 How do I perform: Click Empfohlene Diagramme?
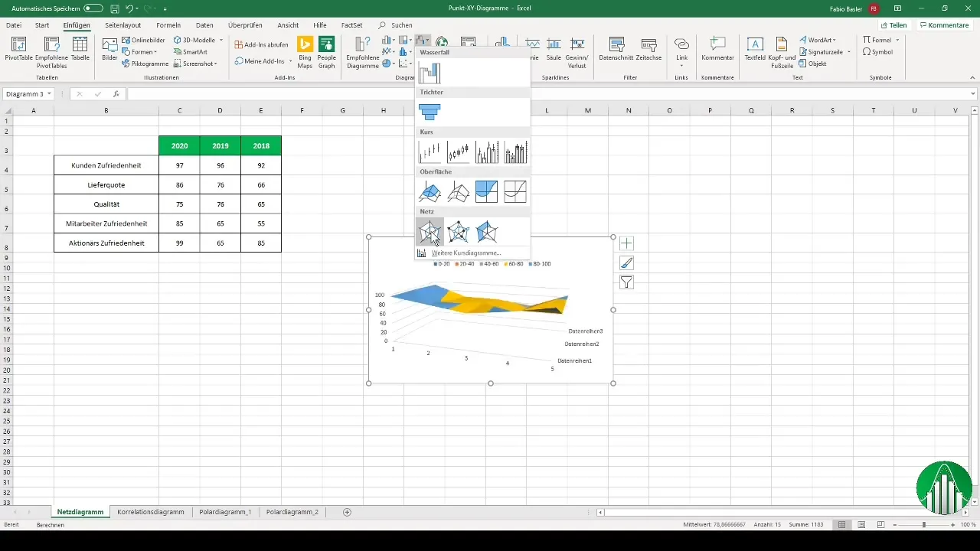[x=363, y=52]
